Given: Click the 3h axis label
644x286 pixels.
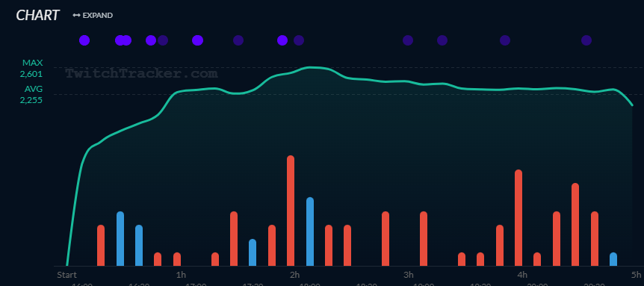Looking at the screenshot, I should click(x=408, y=275).
